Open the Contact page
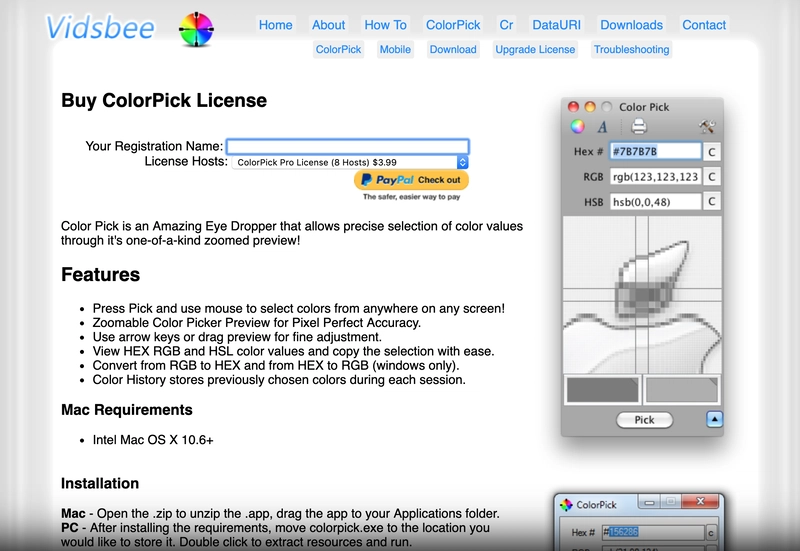Viewport: 800px width, 551px height. (704, 25)
